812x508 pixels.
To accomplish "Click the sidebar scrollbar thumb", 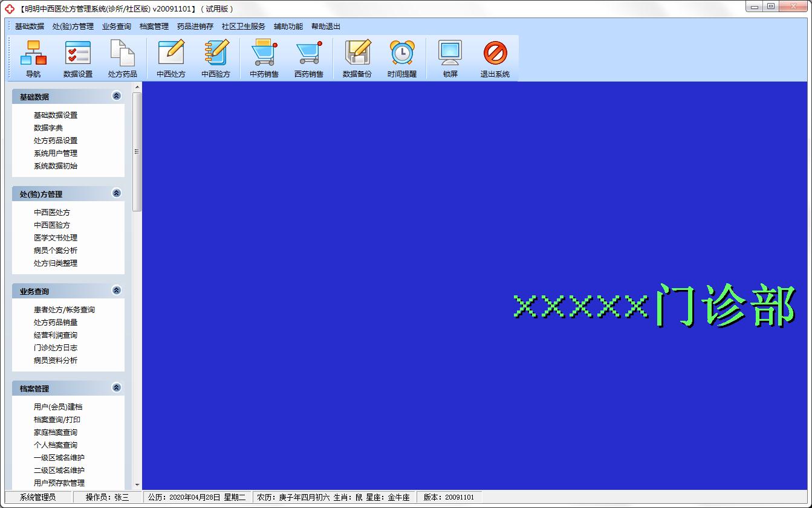I will coord(137,152).
